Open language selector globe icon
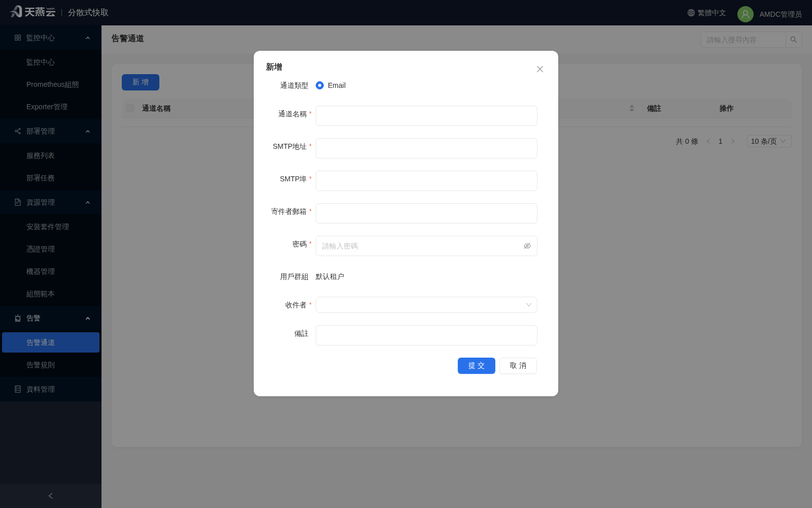Screen dimensions: 812x508 coord(691,13)
